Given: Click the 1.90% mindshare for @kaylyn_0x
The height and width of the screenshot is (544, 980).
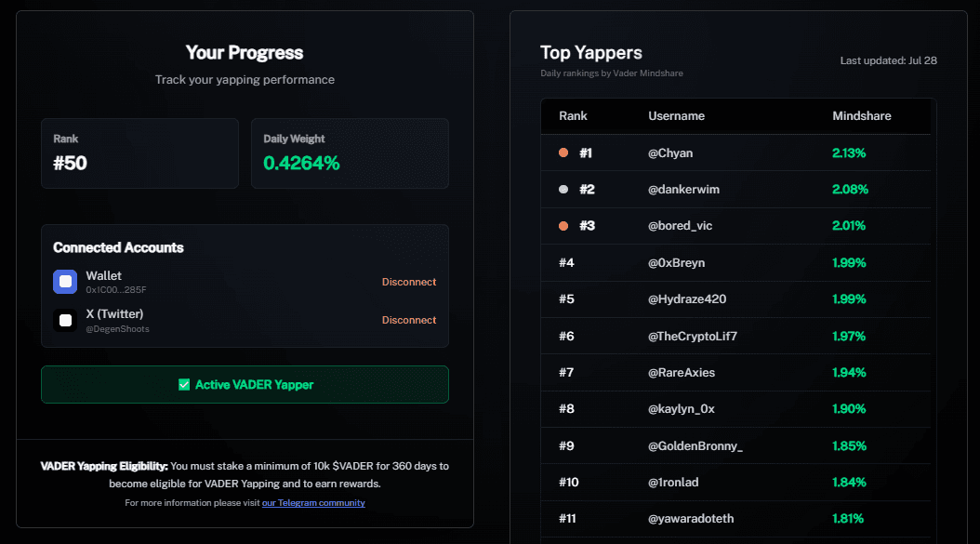Looking at the screenshot, I should click(849, 409).
